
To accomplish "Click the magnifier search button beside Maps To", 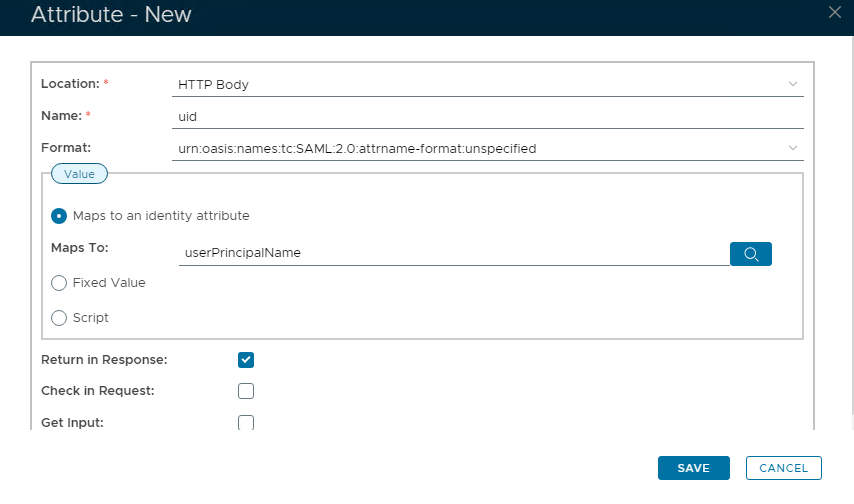I will pos(751,254).
